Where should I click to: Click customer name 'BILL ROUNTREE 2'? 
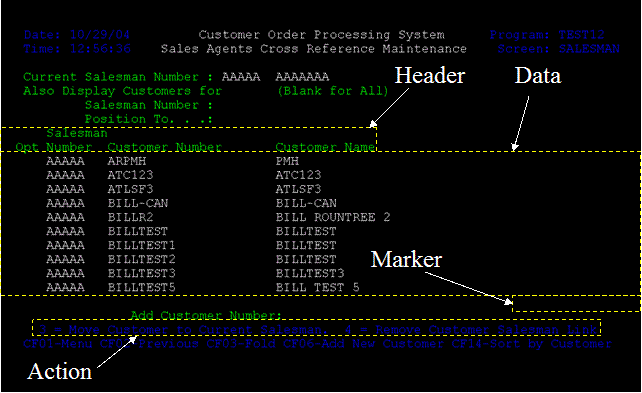pyautogui.click(x=333, y=217)
